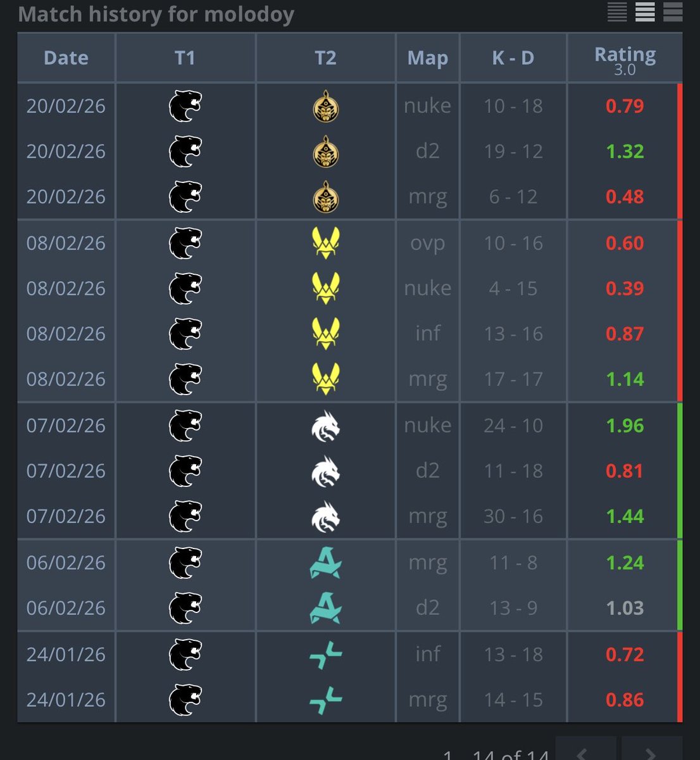Viewport: 700px width, 760px height.
Task: Open Team Spirit logo in the nuke 24 - 10 row
Action: pos(326,426)
